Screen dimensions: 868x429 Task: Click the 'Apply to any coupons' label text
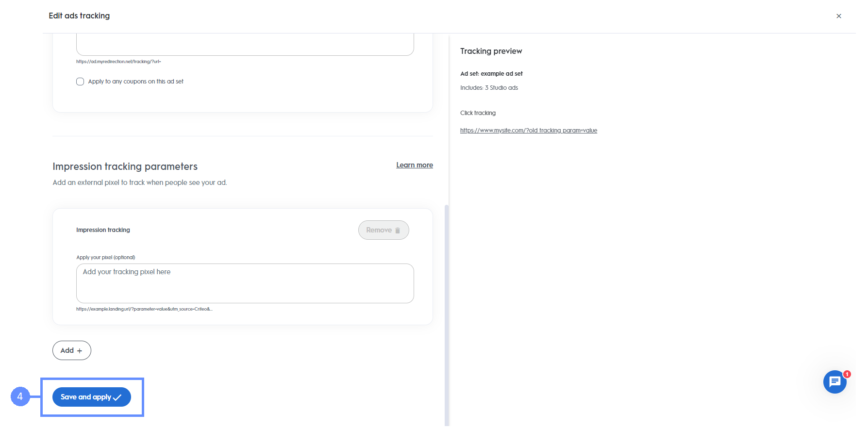click(x=135, y=82)
